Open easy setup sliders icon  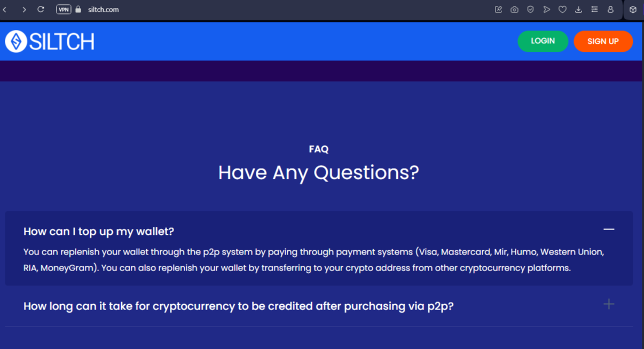pyautogui.click(x=594, y=10)
